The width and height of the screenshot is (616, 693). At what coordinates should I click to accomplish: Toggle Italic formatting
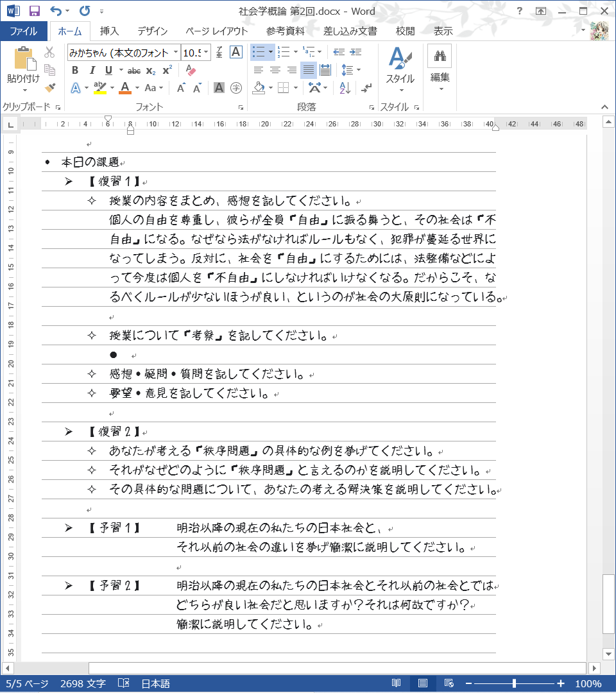92,71
